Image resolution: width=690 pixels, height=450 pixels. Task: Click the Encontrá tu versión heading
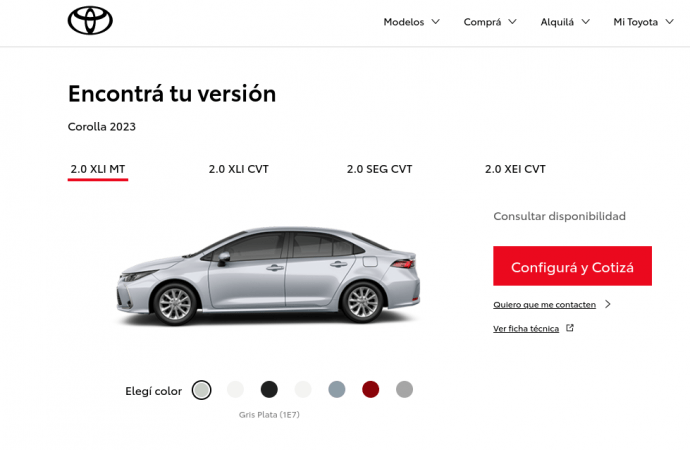click(172, 94)
